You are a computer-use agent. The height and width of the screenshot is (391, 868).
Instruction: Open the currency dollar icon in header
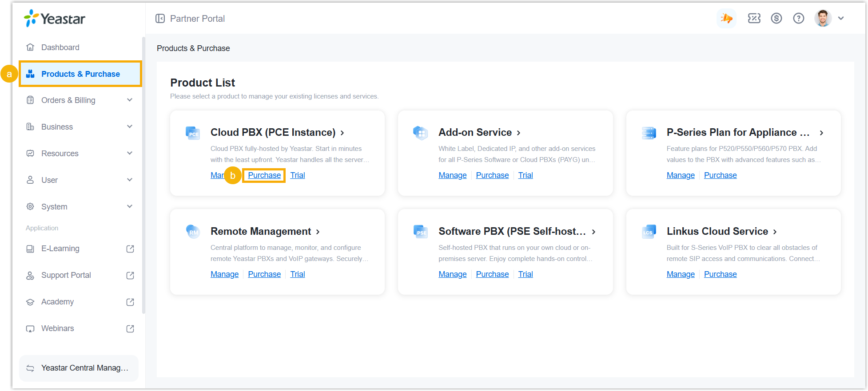click(776, 18)
